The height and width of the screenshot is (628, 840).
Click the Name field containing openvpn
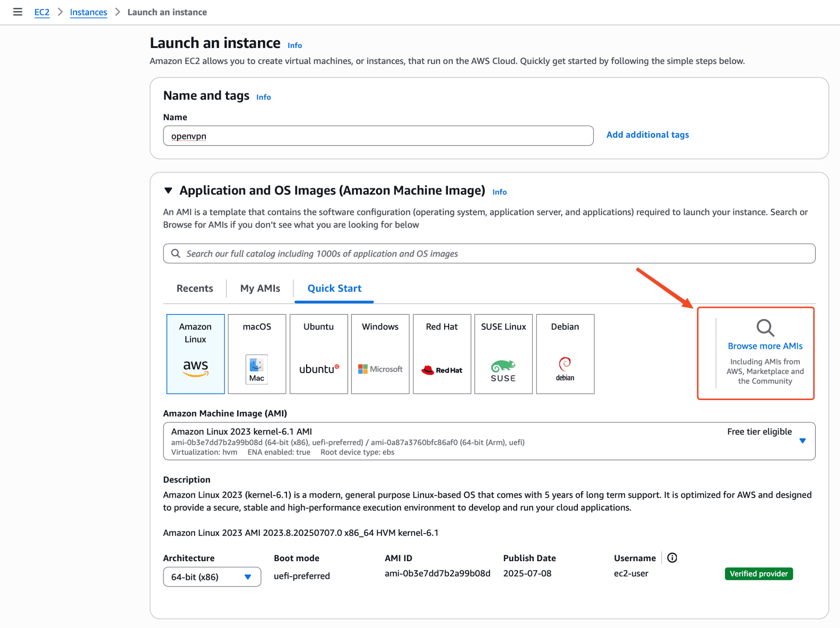point(378,136)
